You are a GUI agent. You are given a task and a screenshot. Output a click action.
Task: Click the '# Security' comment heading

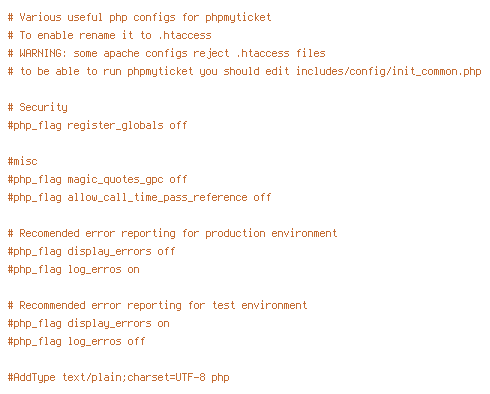37,107
